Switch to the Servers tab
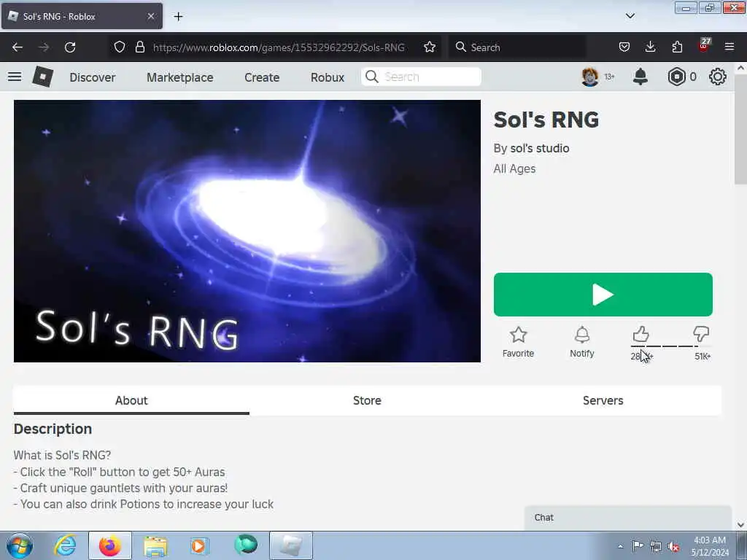The width and height of the screenshot is (747, 560). [x=603, y=400]
